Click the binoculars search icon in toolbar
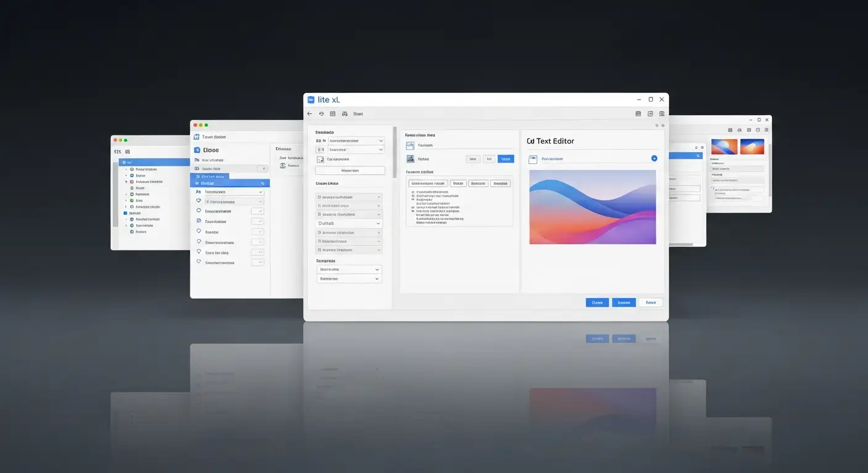This screenshot has height=473, width=868. (x=345, y=114)
